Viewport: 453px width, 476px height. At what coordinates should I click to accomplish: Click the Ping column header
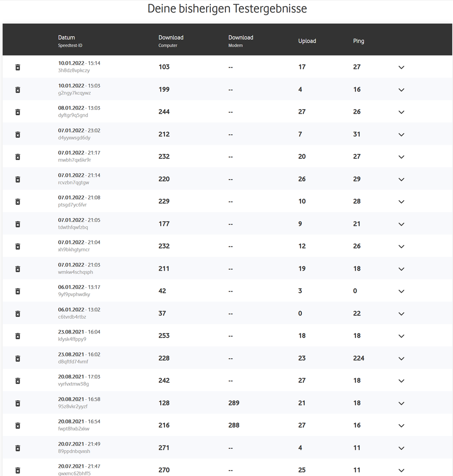[x=359, y=41]
